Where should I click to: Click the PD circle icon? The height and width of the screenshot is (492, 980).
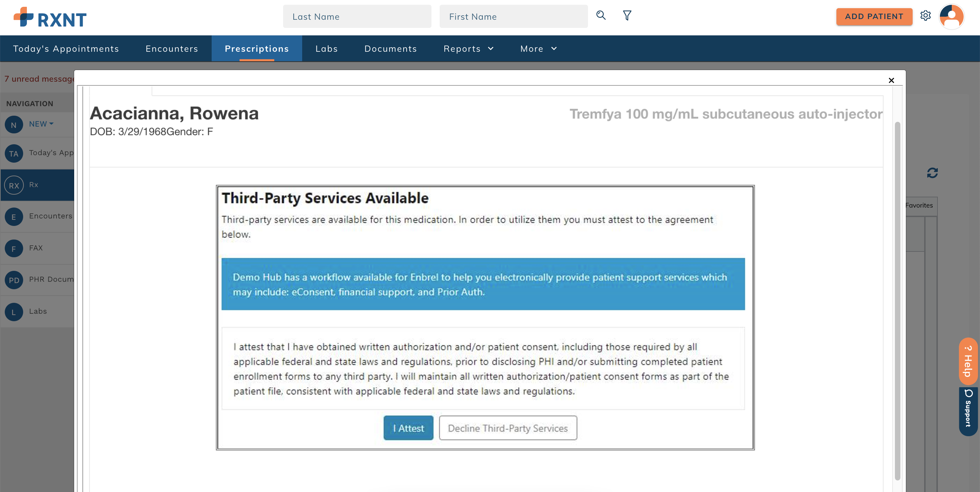point(14,280)
